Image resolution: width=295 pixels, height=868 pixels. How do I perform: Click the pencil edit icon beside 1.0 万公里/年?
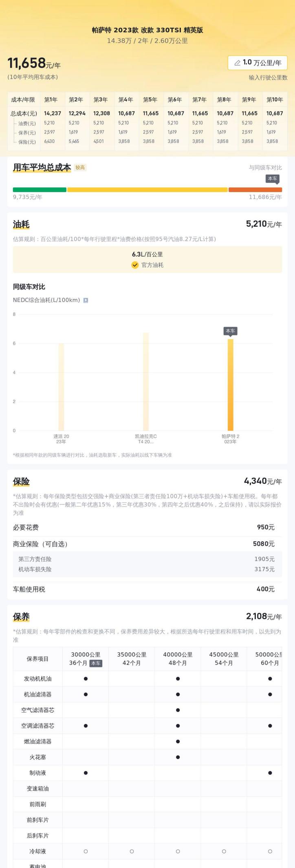point(237,63)
